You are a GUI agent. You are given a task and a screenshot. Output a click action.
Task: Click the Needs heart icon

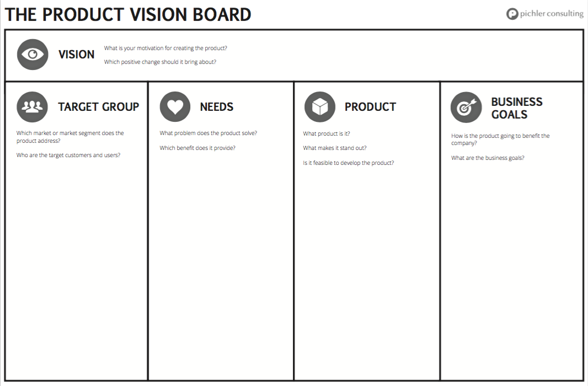pos(175,107)
